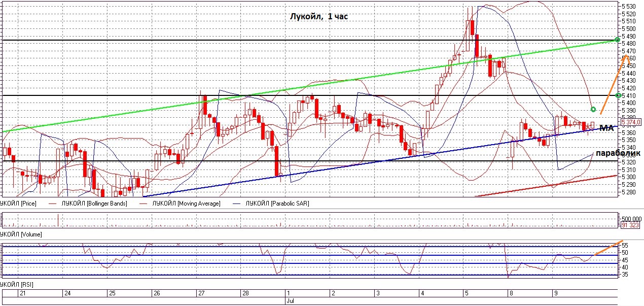This screenshot has width=644, height=306.
Task: Click the 5 480 price axis label
Action: click(x=629, y=44)
